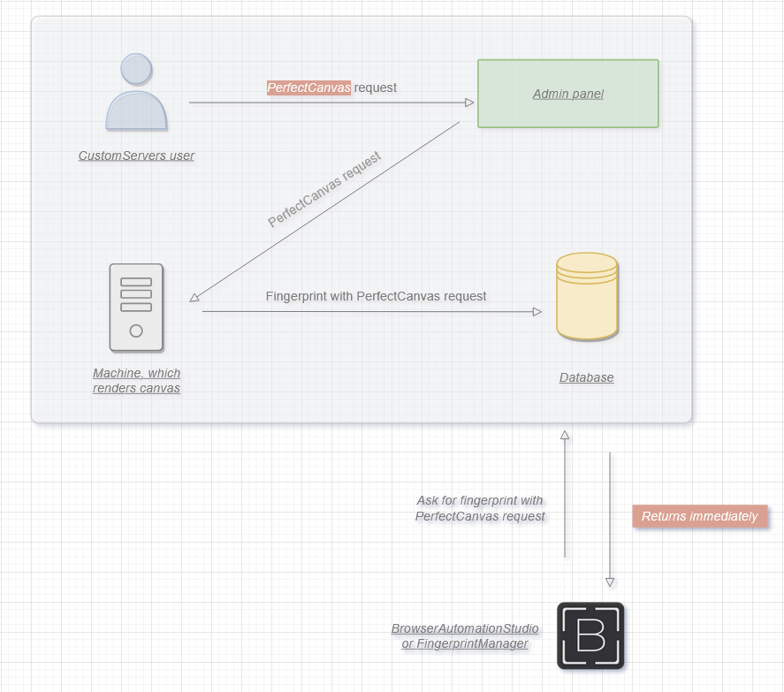Click the underlined Admin panel text
Viewport: 784px width, 692px height.
(567, 94)
